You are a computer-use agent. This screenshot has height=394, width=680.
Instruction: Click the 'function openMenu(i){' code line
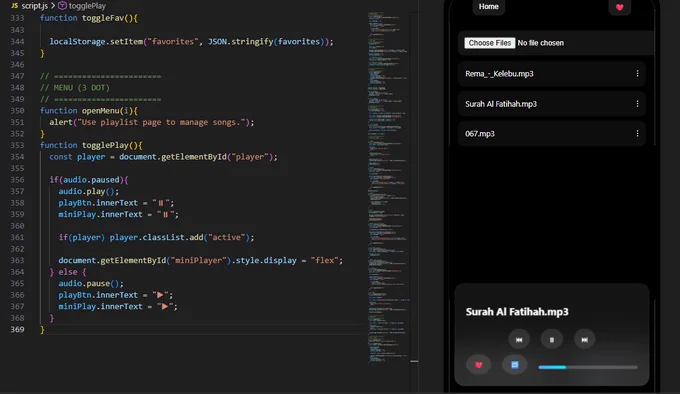tap(89, 111)
